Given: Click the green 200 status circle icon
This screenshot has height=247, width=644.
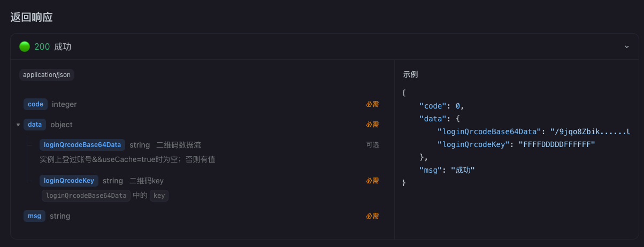Looking at the screenshot, I should 25,47.
